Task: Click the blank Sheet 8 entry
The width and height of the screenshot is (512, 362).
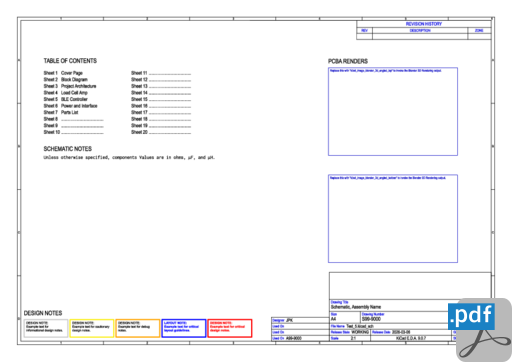Action: coord(73,119)
